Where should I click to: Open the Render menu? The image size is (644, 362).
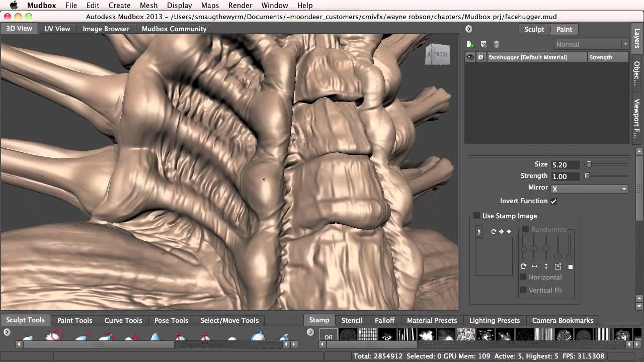click(240, 6)
